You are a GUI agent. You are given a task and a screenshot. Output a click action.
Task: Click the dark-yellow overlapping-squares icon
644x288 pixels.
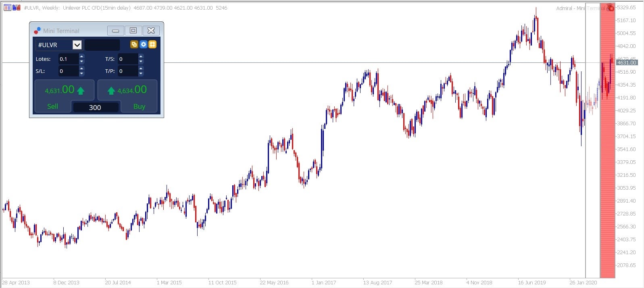[x=134, y=44]
